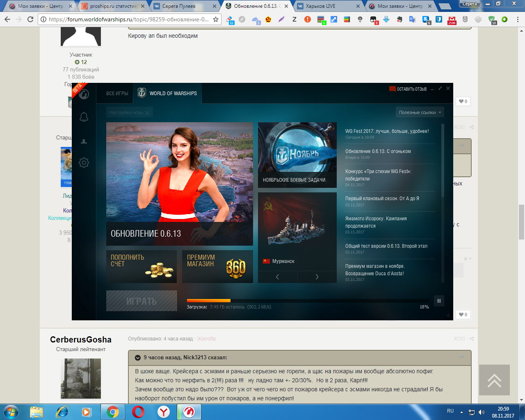
Task: Toggle launcher fullscreen arrows icon
Action: click(x=440, y=89)
